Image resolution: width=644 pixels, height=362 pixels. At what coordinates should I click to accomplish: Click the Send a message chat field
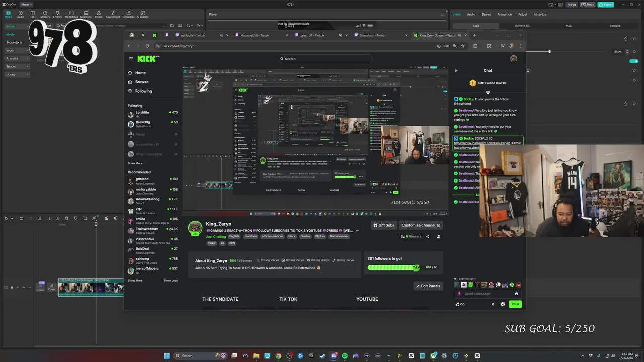pyautogui.click(x=488, y=294)
